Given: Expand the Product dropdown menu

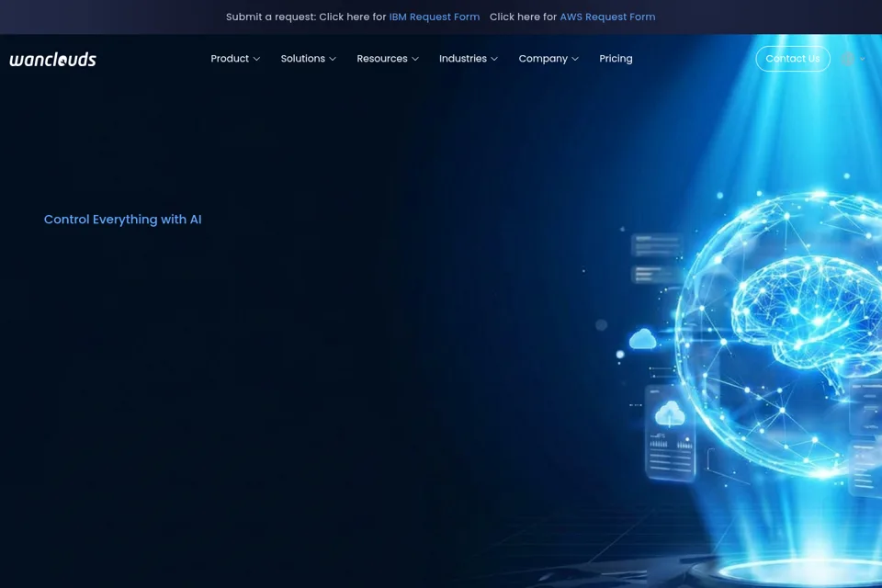Looking at the screenshot, I should tap(235, 59).
